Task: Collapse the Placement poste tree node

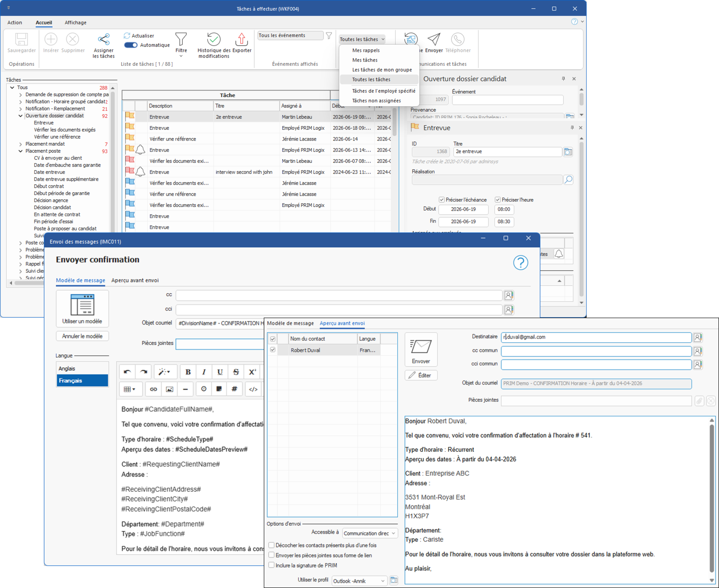Action: pos(21,151)
